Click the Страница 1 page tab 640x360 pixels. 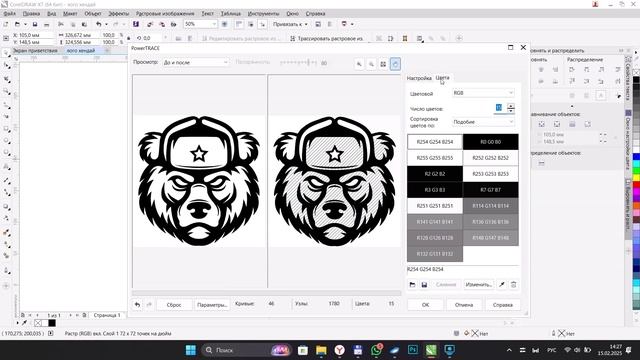point(107,315)
